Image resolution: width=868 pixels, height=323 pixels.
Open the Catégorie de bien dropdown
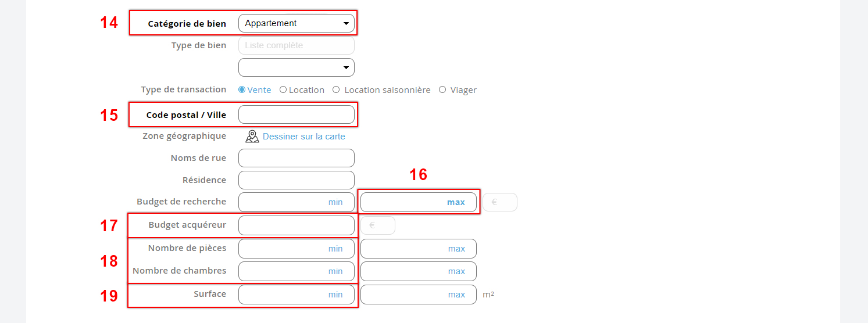pos(296,23)
